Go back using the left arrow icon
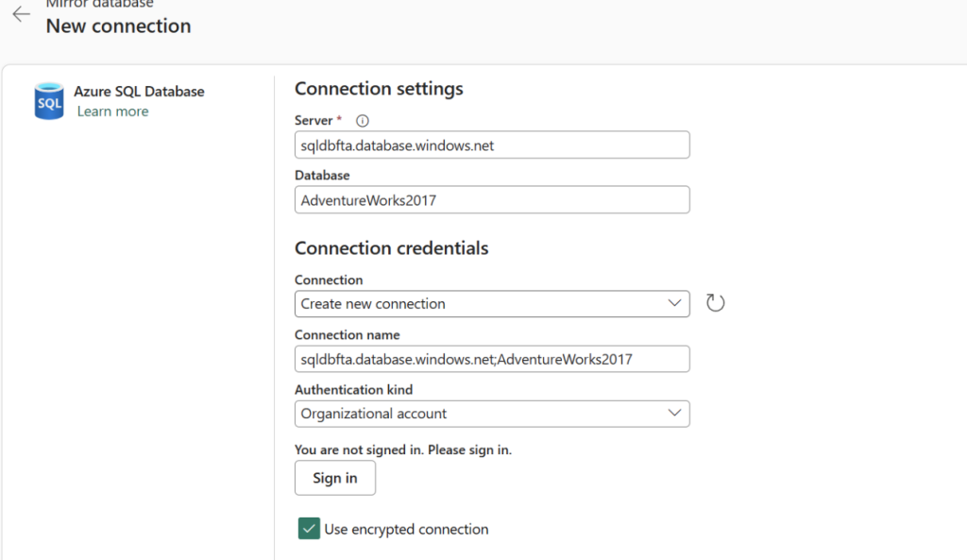Screen dimensions: 967x560 pyautogui.click(x=21, y=14)
